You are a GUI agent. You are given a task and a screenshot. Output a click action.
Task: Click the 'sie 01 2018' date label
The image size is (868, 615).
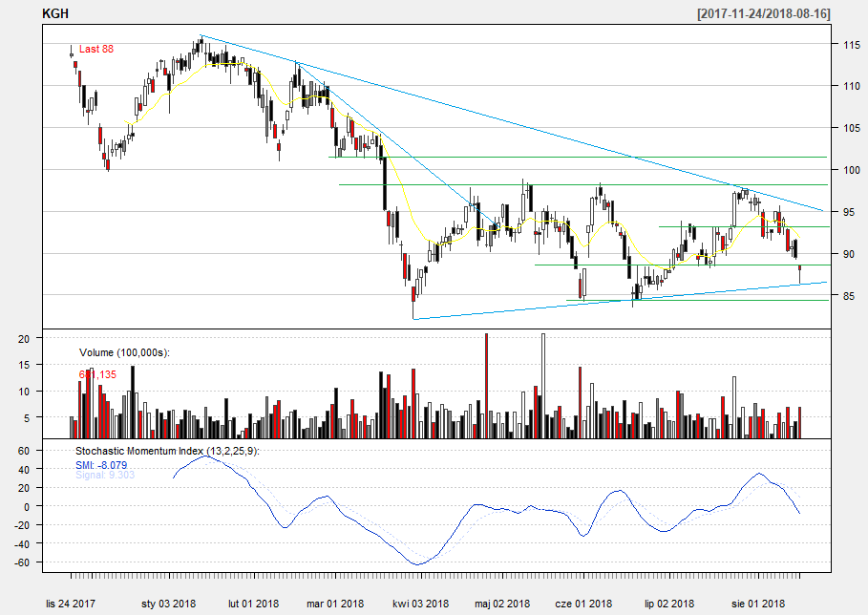(x=758, y=604)
